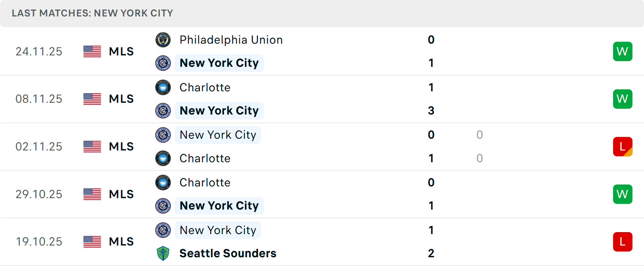
Task: Click USA flag in 19.10.25 row
Action: (92, 242)
